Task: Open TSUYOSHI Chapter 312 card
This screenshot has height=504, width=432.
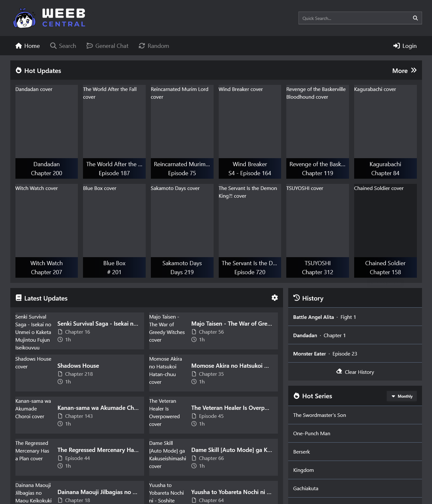Action: [x=317, y=231]
